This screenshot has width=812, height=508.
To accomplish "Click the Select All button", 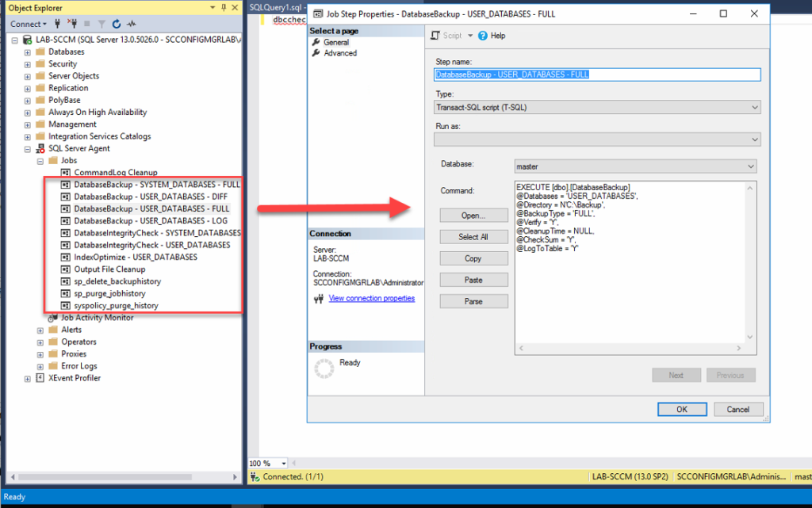I will pos(473,237).
